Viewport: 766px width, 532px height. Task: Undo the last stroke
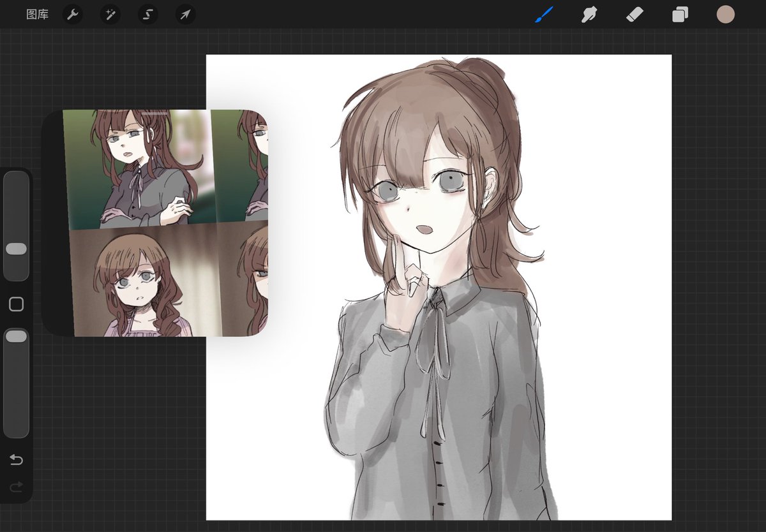click(x=16, y=460)
